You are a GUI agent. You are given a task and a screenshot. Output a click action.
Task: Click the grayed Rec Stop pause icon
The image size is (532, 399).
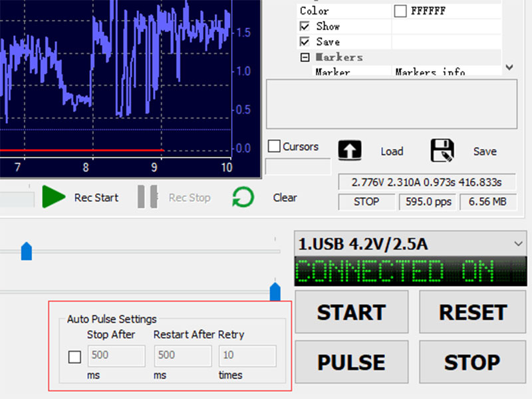(x=147, y=198)
